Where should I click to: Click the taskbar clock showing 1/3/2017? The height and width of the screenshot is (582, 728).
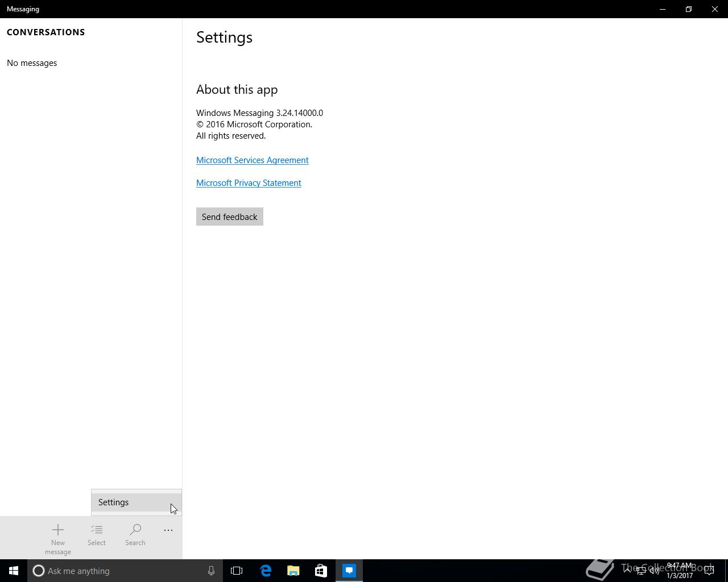point(680,571)
